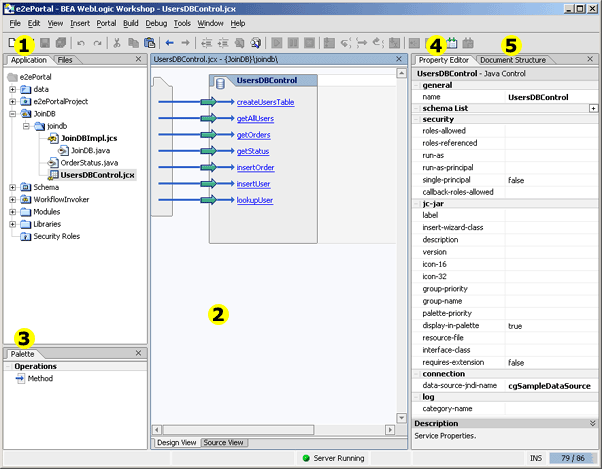Click the rightmost toolbar icon
Screen dimensions: 602x470
468,43
